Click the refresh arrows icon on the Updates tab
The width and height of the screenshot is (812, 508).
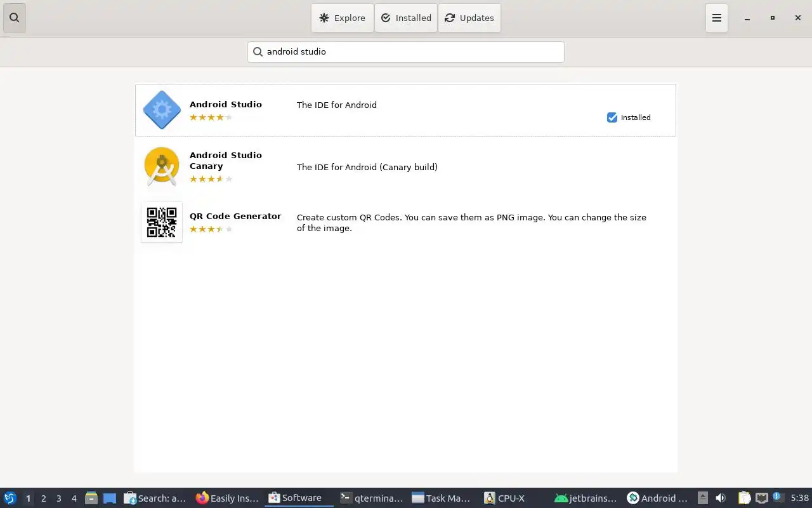pos(450,18)
